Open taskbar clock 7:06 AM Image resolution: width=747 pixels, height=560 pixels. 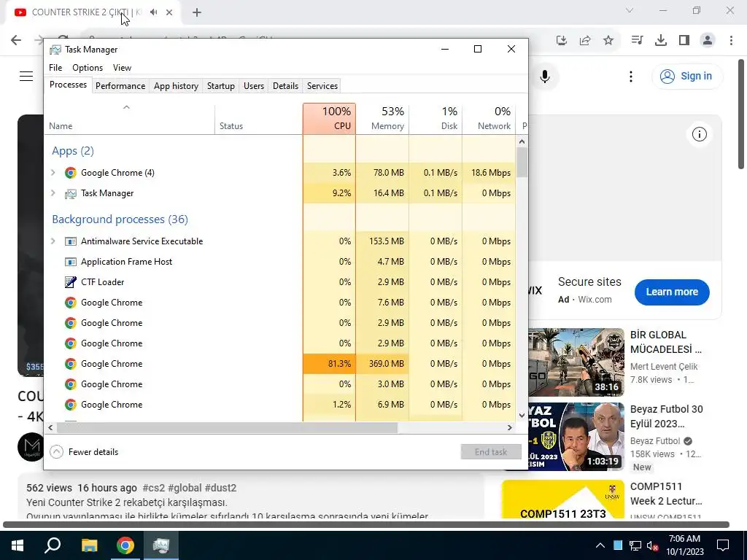[684, 545]
